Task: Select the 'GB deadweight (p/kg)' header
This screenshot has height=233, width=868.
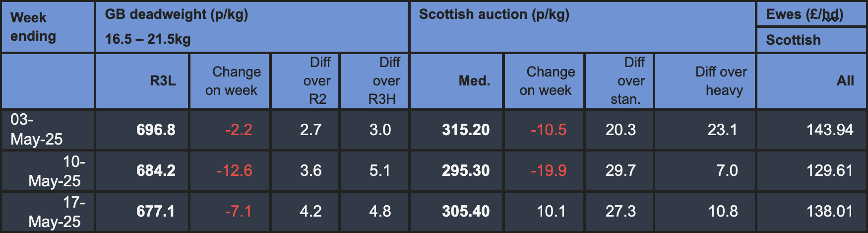Action: [252, 27]
